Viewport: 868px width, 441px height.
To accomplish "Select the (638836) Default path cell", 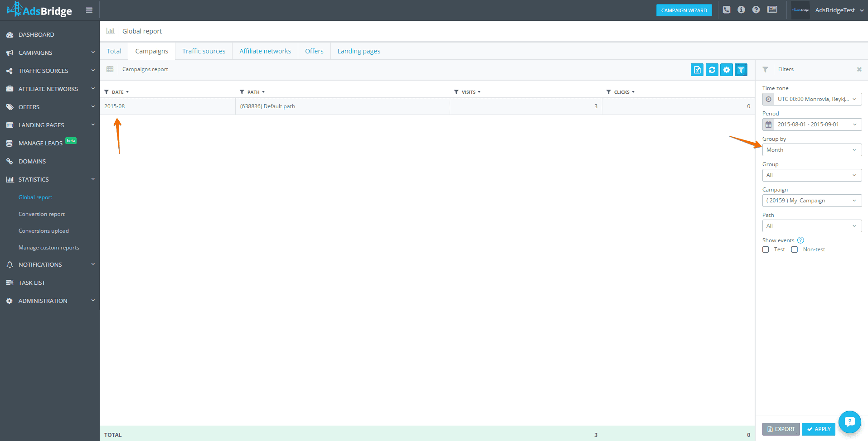I will tap(343, 106).
